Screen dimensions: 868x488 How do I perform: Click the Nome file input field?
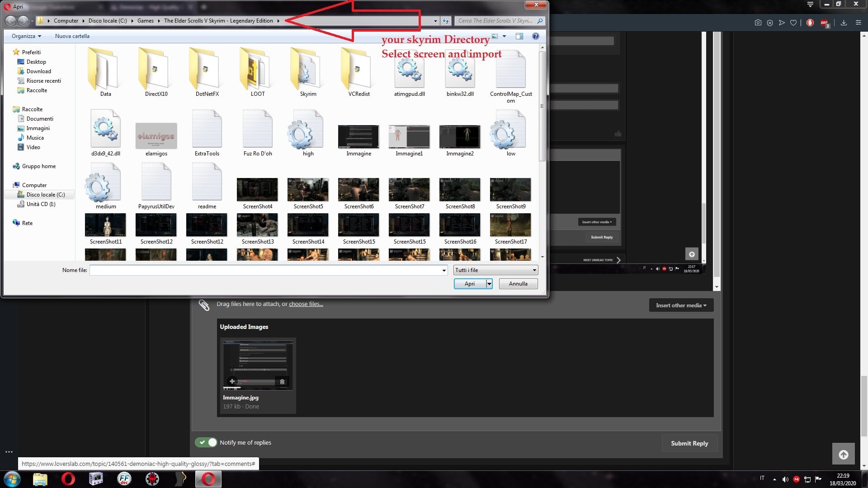(265, 270)
